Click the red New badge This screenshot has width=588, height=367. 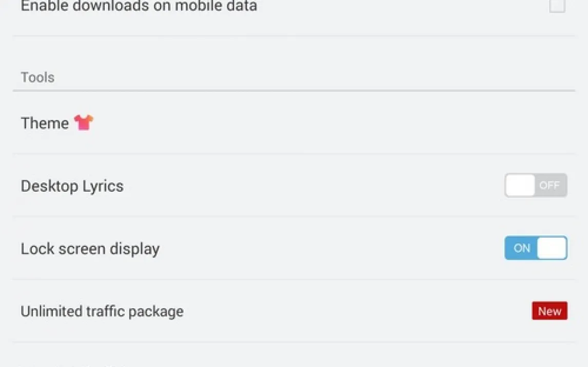coord(549,311)
